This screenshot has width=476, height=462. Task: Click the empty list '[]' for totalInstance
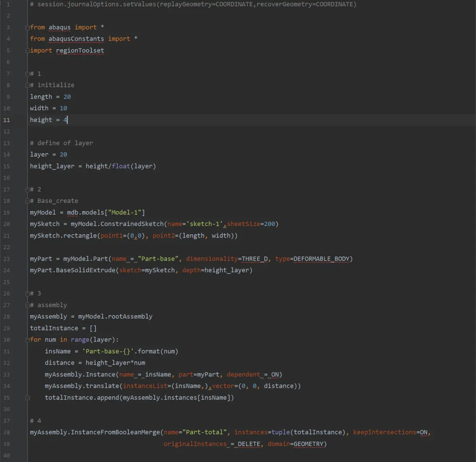[x=93, y=329]
